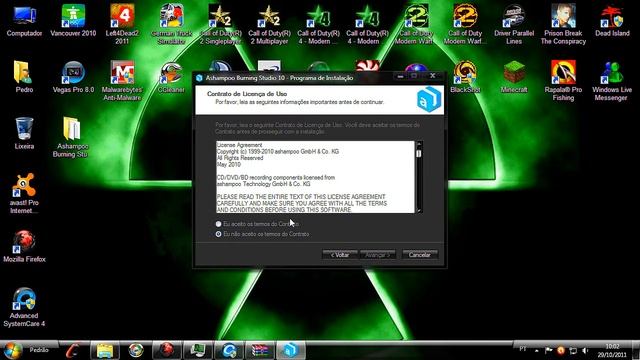Select the Vegas Pro 8.0 icon
The height and width of the screenshot is (360, 640).
pyautogui.click(x=73, y=77)
